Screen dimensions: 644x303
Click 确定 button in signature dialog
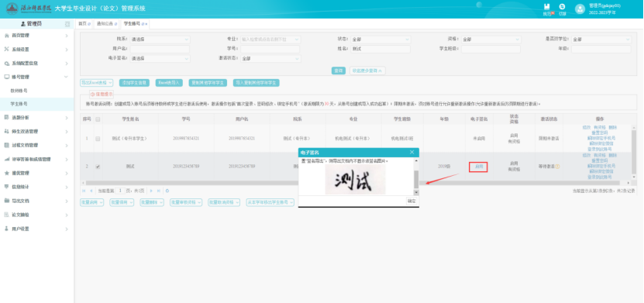point(412,201)
